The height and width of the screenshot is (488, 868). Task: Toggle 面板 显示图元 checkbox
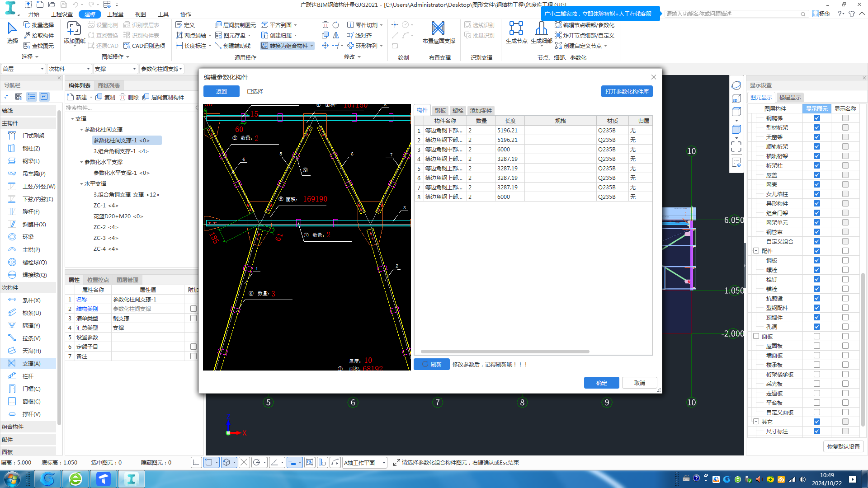816,336
